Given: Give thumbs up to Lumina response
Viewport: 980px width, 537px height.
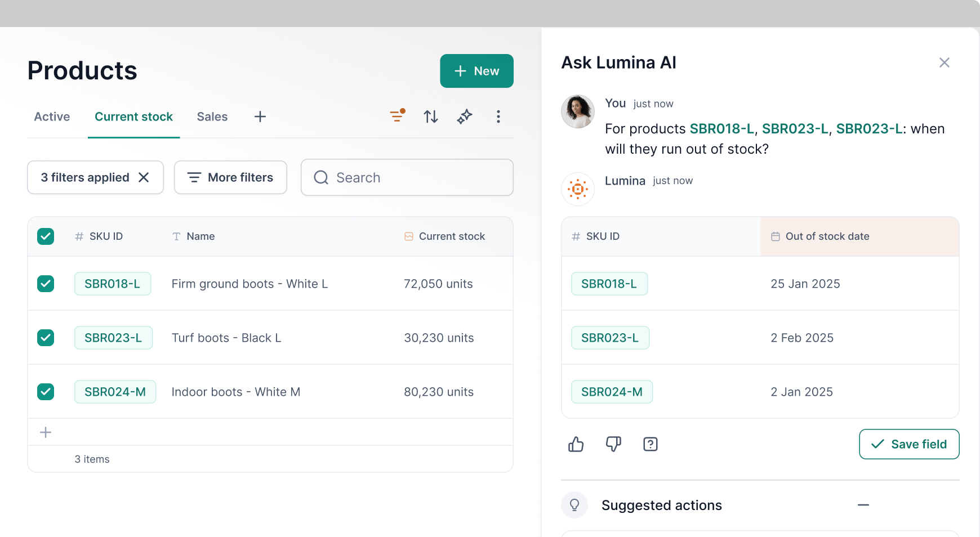Looking at the screenshot, I should 576,444.
